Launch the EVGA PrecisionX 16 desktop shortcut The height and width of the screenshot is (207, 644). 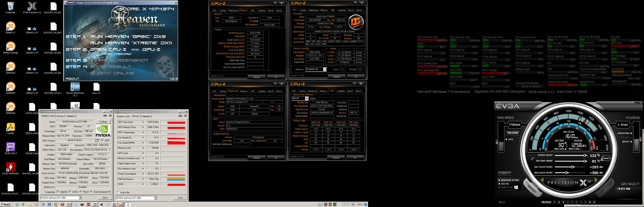point(32,6)
